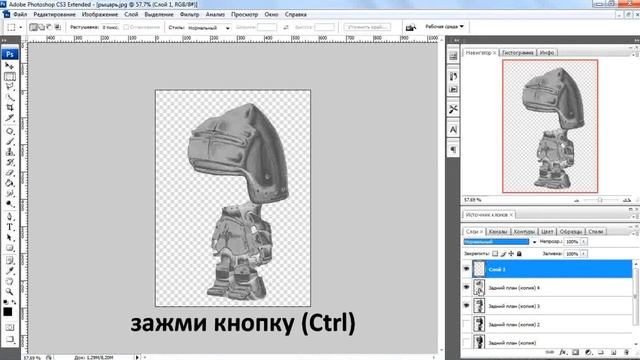This screenshot has height=360, width=640.
Task: Select the Brush tool
Action: point(9,142)
